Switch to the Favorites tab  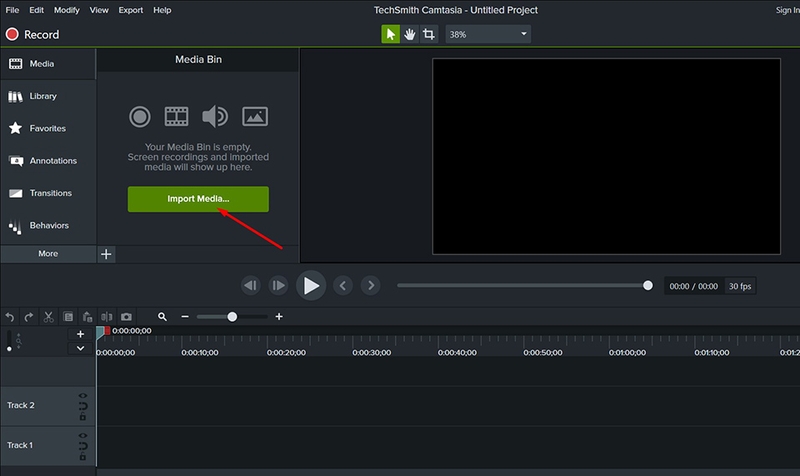48,128
